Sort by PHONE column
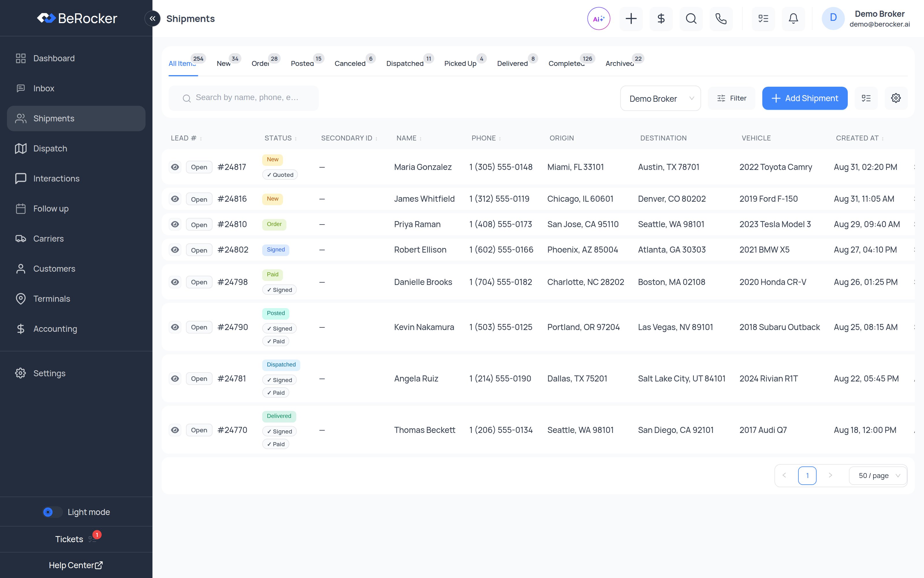This screenshot has height=578, width=924. 486,138
